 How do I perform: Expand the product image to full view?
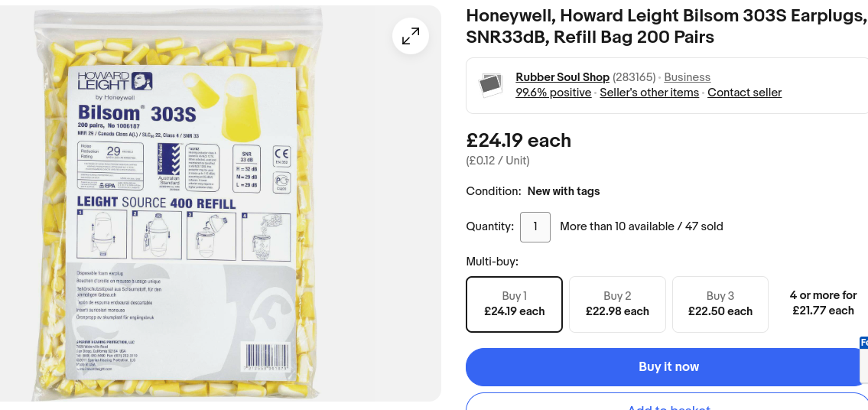(411, 36)
